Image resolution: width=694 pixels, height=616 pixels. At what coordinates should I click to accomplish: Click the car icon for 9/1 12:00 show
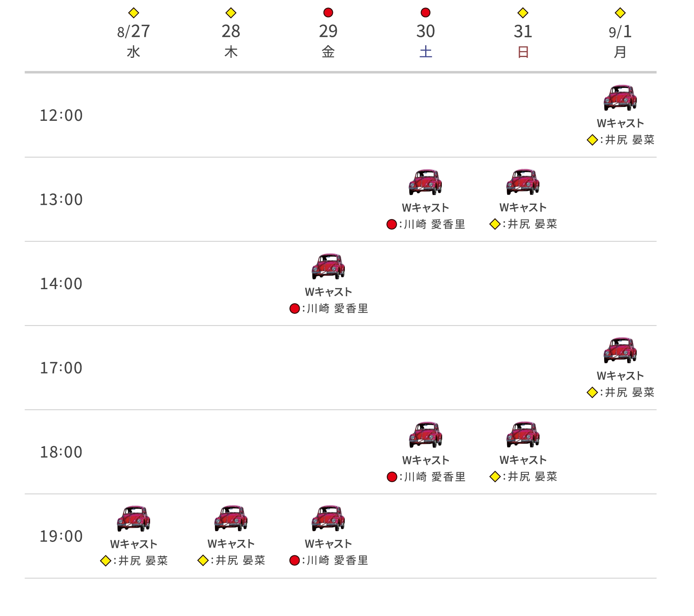click(620, 97)
